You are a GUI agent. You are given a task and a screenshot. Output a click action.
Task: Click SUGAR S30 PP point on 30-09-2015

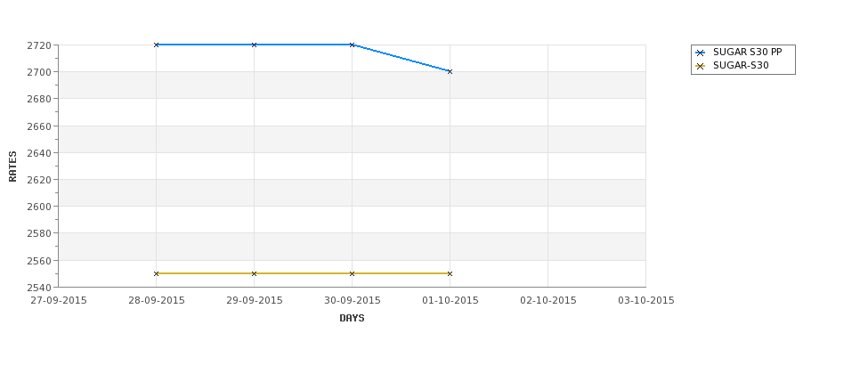pos(352,45)
